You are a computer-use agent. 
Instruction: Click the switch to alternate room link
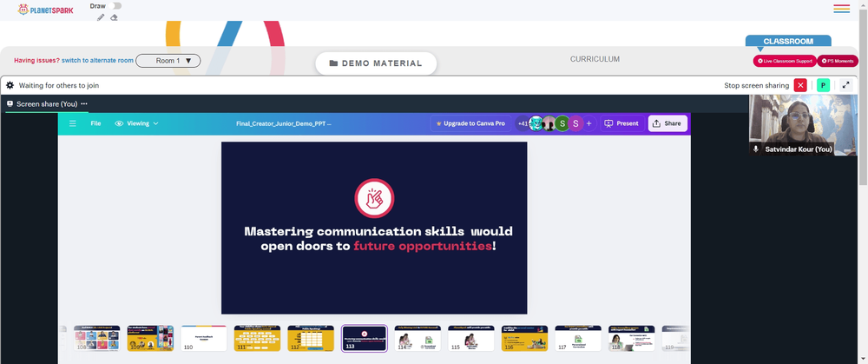[97, 61]
